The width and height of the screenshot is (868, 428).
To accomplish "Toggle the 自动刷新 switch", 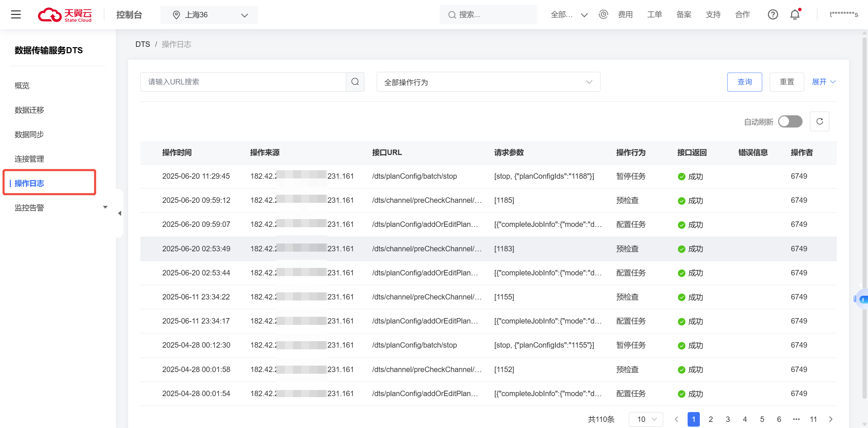I will (x=790, y=121).
